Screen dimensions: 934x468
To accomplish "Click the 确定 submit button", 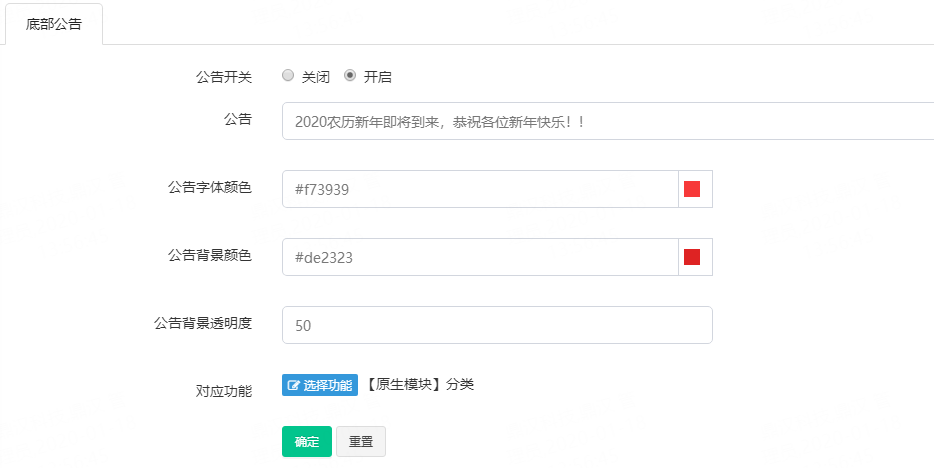I will [x=307, y=442].
